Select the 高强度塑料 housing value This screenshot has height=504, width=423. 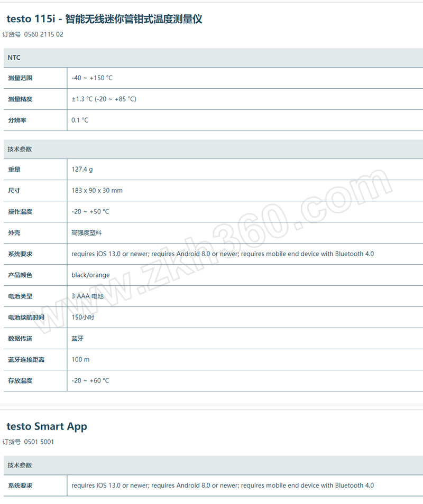coord(87,233)
